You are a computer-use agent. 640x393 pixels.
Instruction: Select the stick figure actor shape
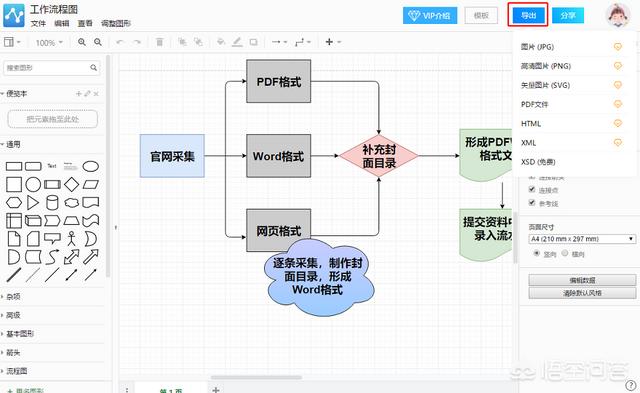(71, 238)
